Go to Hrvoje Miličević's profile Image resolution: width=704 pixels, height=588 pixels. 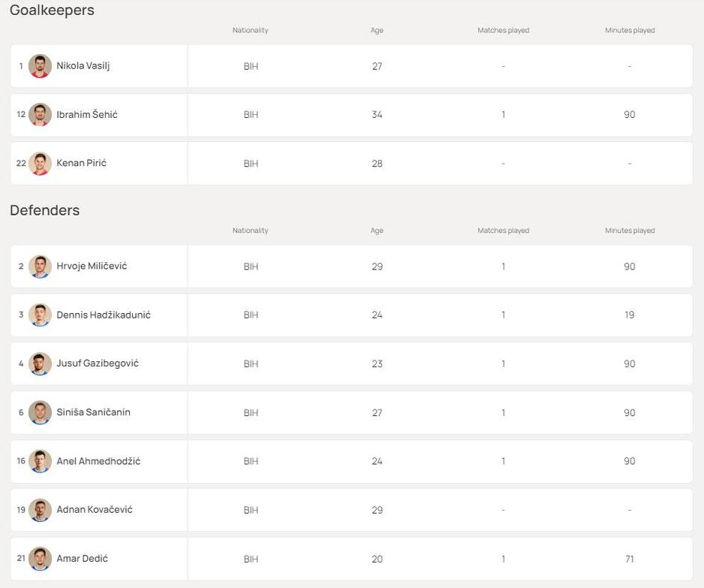(92, 267)
